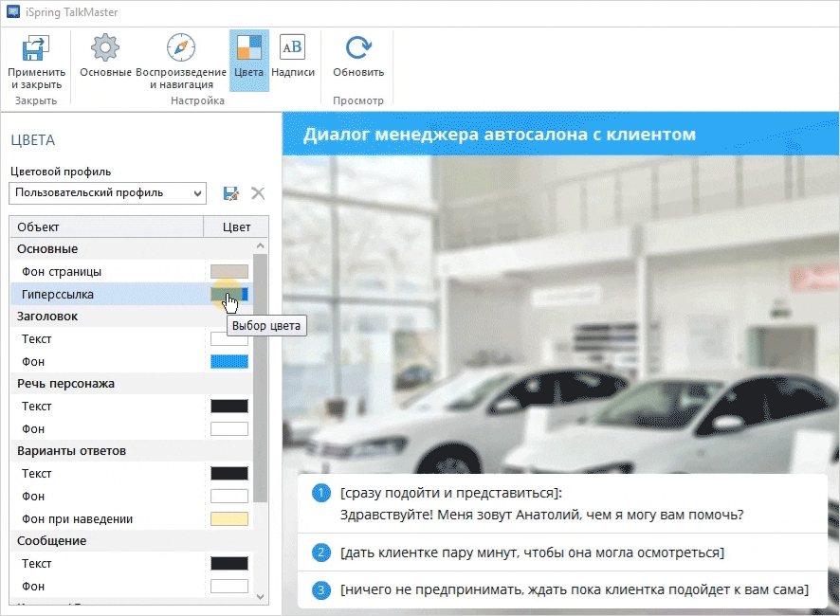Click the Основные group header
840x616 pixels.
(x=131, y=249)
